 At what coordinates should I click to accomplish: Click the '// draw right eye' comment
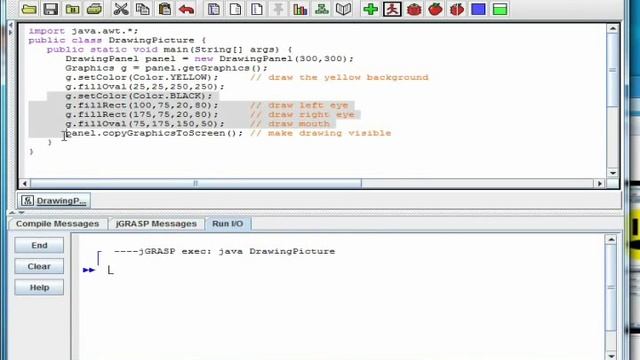[302, 115]
